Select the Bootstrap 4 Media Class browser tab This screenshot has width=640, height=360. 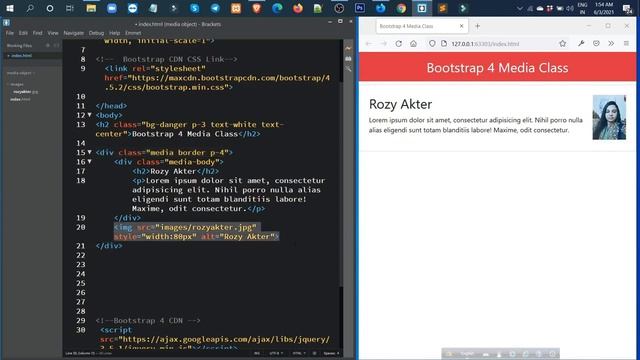tap(421, 26)
